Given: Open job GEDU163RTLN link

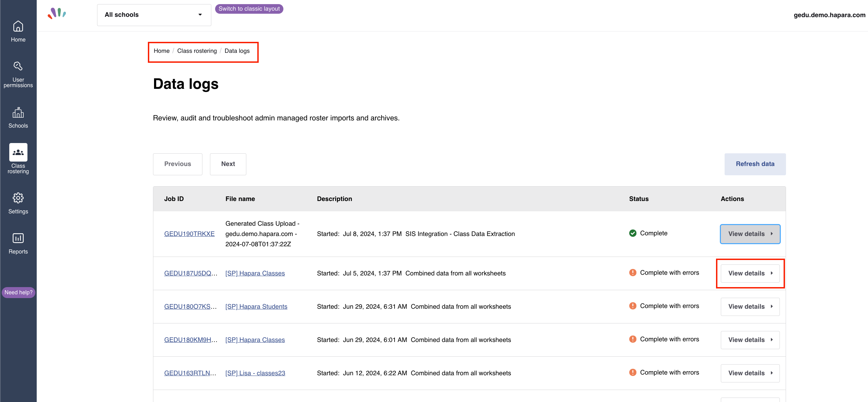Looking at the screenshot, I should [x=190, y=373].
